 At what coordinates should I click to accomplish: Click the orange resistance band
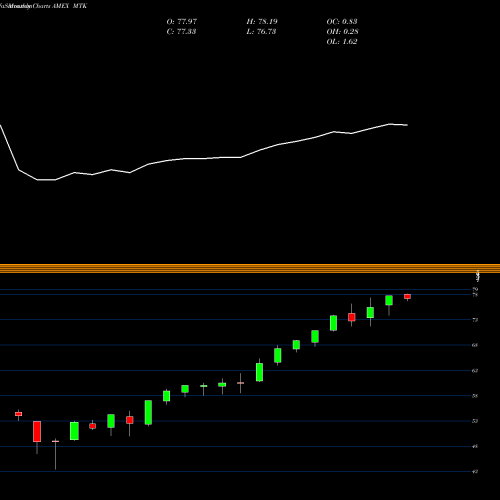point(250,268)
